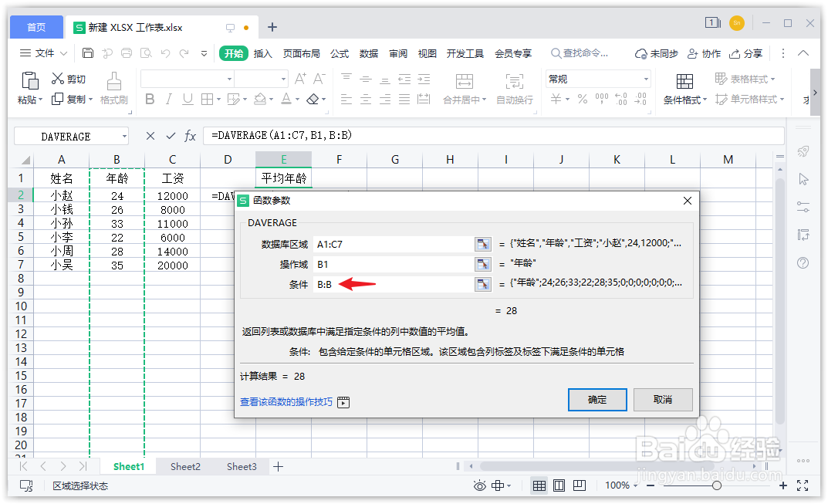Switch to the 插入 ribbon tab
828x504 pixels.
point(264,53)
